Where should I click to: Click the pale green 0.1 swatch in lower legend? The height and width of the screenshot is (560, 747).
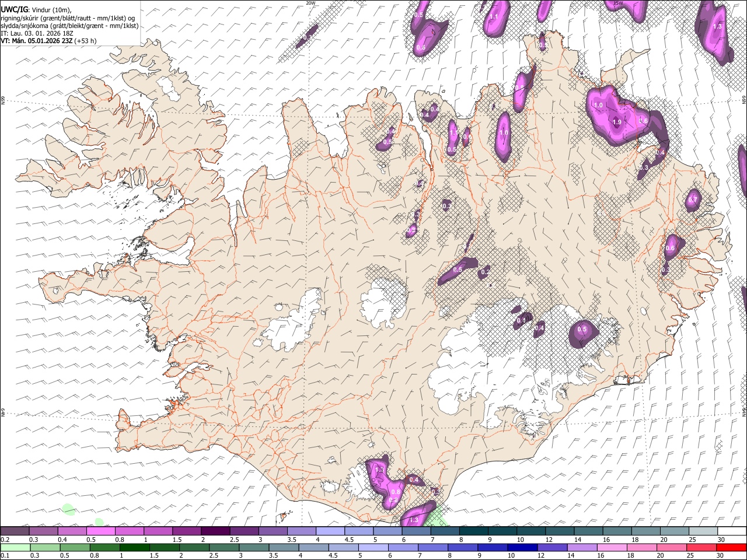15,547
